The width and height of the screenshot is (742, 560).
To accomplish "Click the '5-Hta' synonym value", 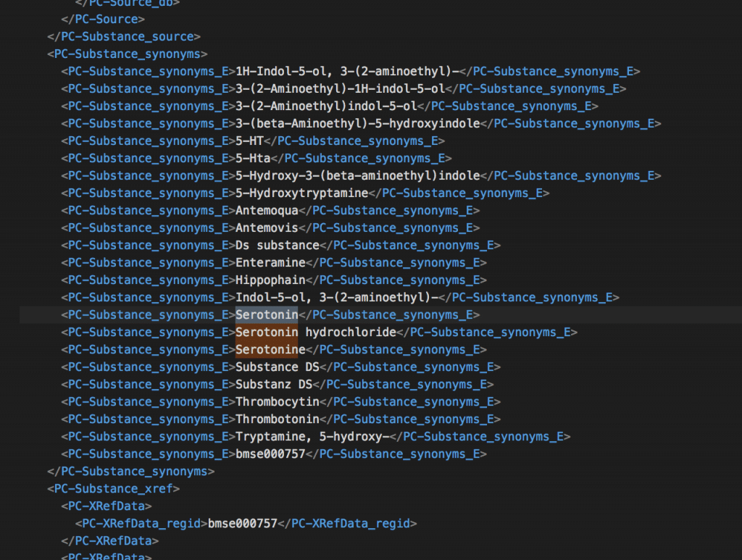I will click(x=253, y=159).
